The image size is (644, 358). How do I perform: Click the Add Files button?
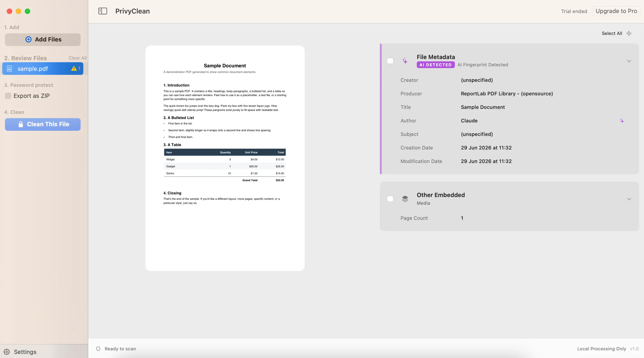[43, 39]
